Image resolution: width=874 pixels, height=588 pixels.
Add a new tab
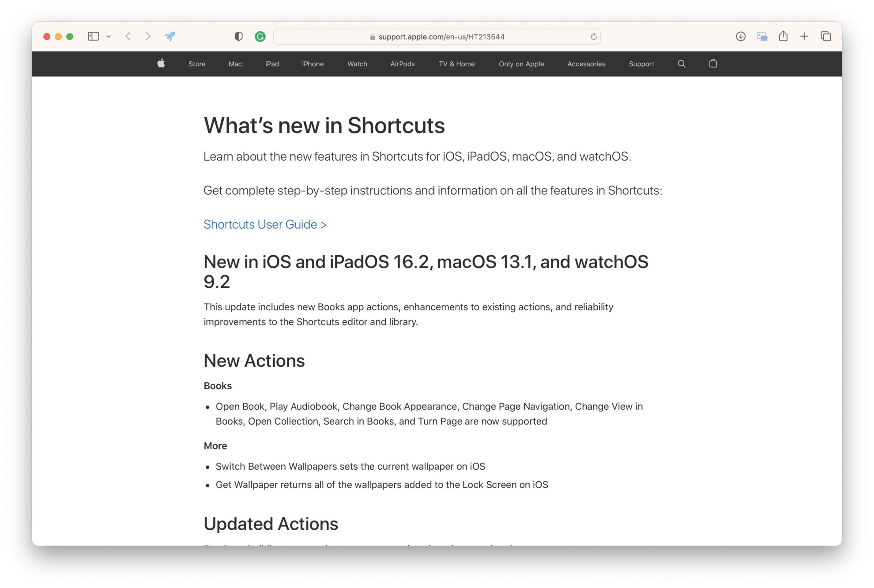804,36
